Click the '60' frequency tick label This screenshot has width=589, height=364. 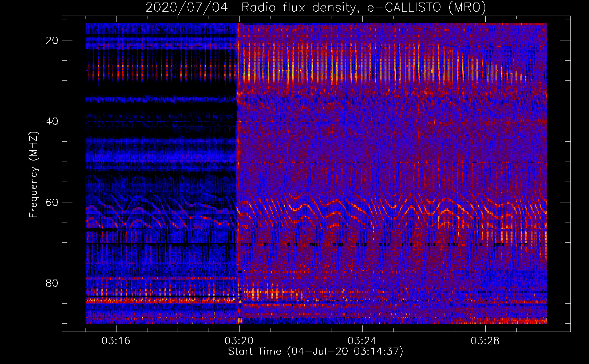[52, 202]
